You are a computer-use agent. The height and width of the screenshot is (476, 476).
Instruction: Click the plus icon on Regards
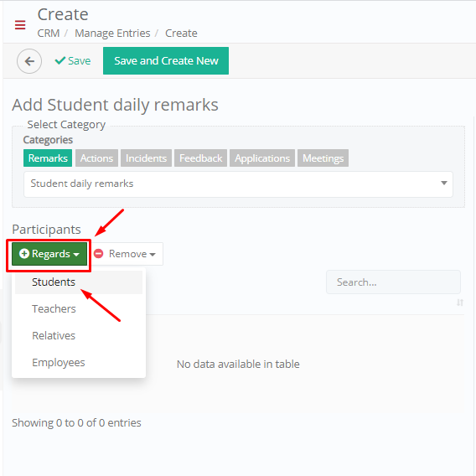(x=24, y=253)
